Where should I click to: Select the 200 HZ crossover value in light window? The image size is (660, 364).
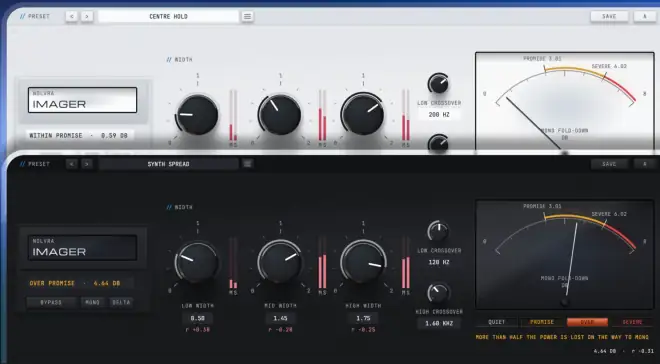coord(439,114)
